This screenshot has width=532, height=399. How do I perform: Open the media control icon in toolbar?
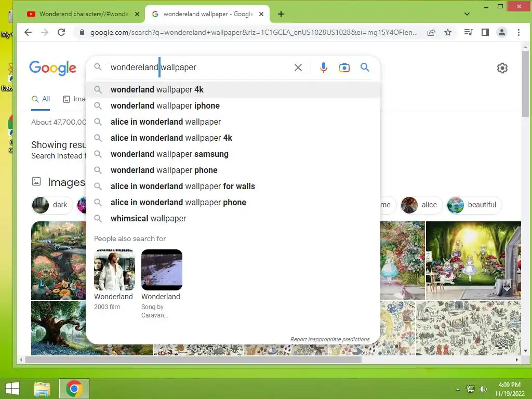point(468,32)
